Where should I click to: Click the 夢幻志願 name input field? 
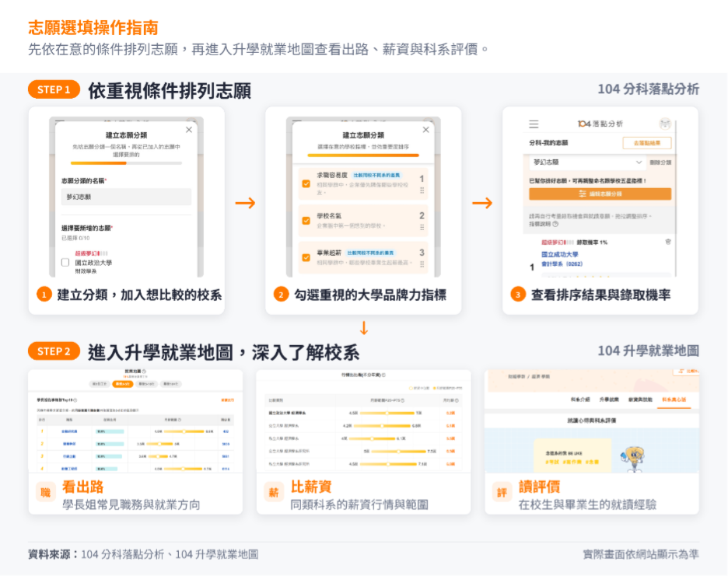(126, 197)
